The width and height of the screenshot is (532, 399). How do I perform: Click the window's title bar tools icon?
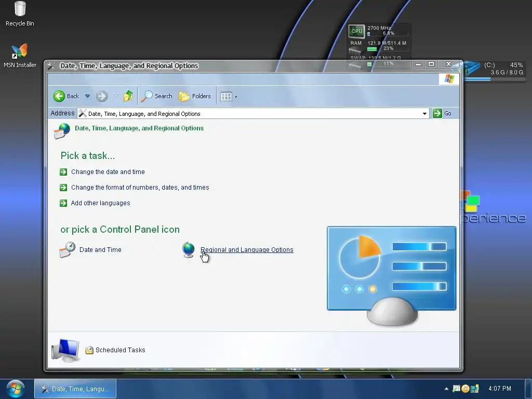point(51,66)
